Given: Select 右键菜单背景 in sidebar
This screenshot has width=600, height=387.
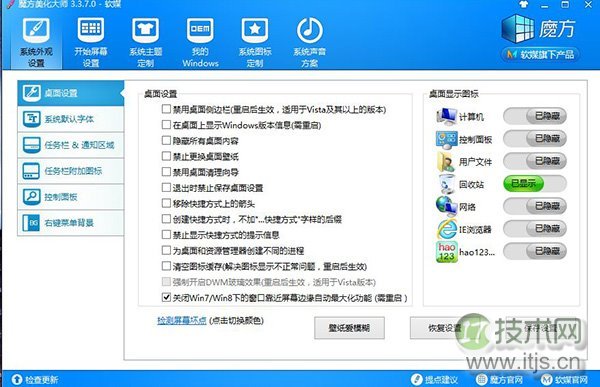Looking at the screenshot, I should click(71, 223).
